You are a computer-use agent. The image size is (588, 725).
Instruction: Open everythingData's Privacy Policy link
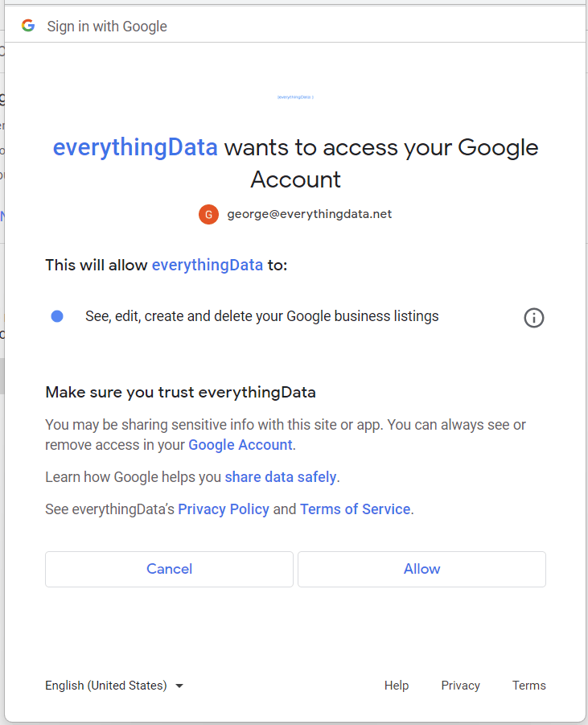(224, 509)
